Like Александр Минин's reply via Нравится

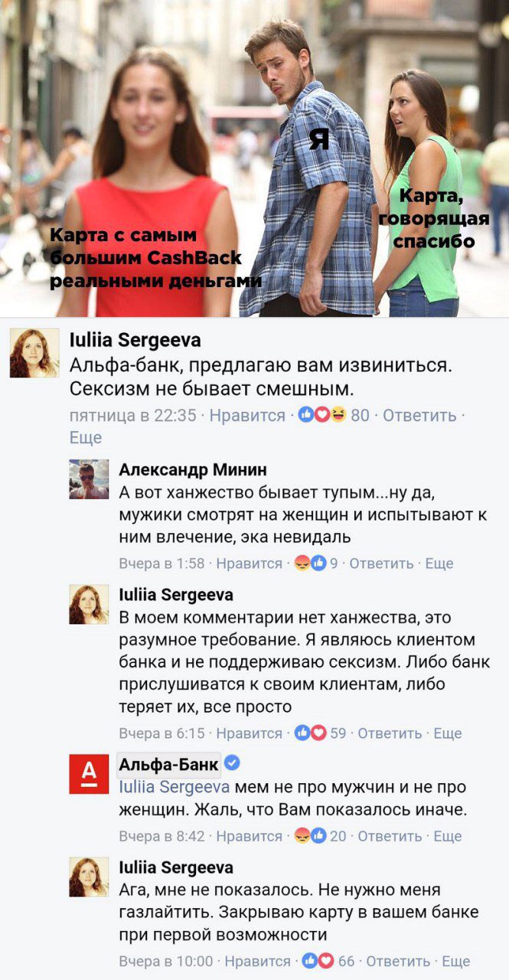(x=249, y=563)
